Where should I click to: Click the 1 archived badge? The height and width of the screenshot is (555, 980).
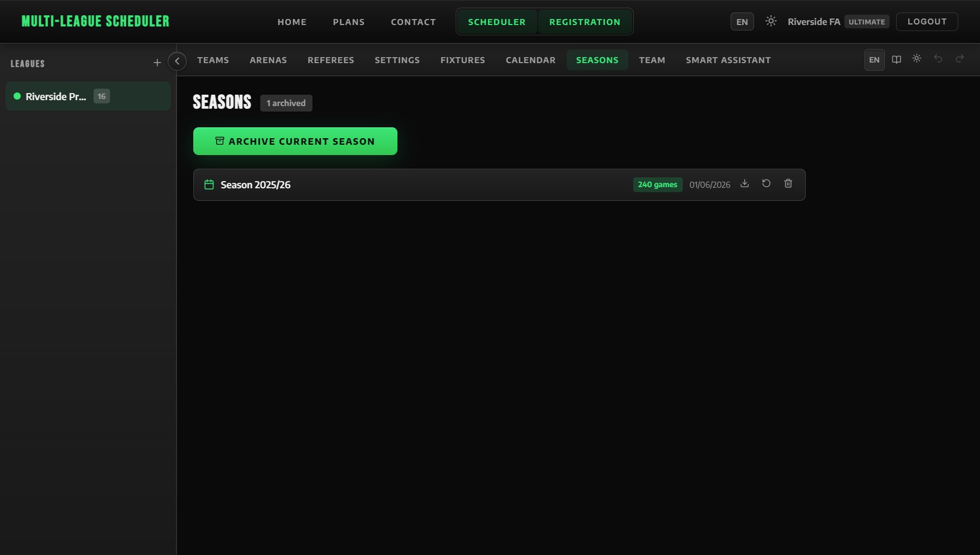[286, 103]
